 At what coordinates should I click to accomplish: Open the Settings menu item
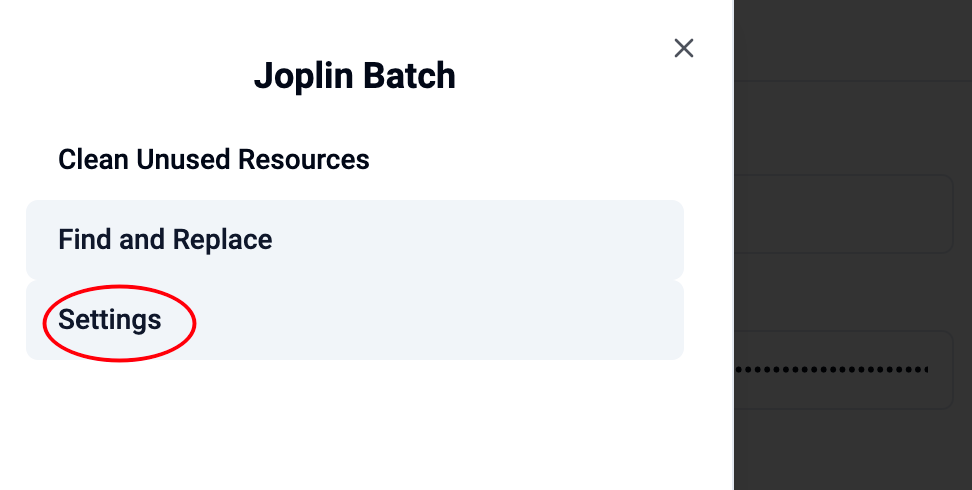pos(110,320)
